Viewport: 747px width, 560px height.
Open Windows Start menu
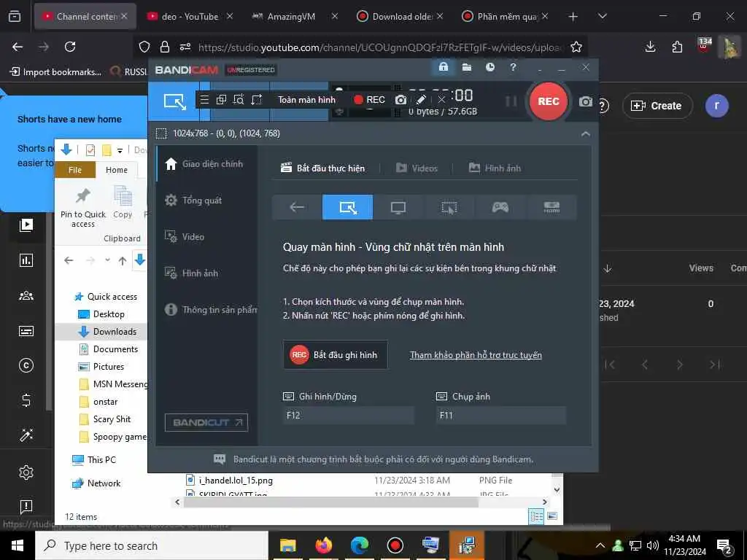18,545
